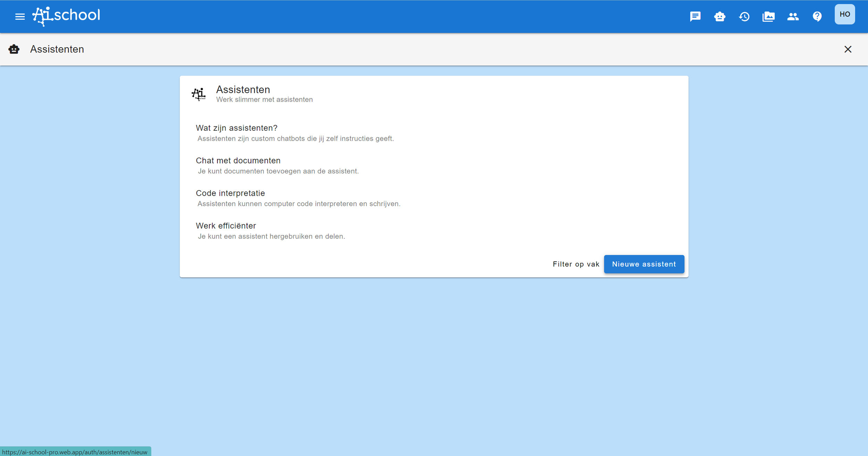Click 'Je kunt een assistent hergebruiken' description
The height and width of the screenshot is (456, 868).
pyautogui.click(x=271, y=237)
